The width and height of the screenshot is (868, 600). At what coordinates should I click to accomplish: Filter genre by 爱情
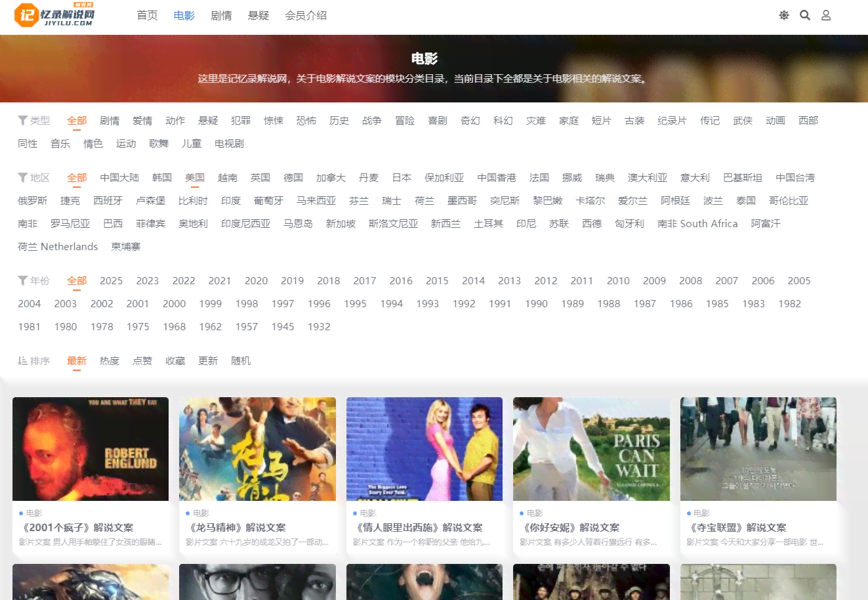142,121
